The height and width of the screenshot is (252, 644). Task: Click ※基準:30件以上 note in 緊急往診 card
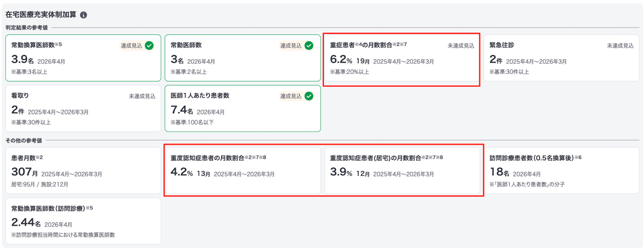point(509,72)
